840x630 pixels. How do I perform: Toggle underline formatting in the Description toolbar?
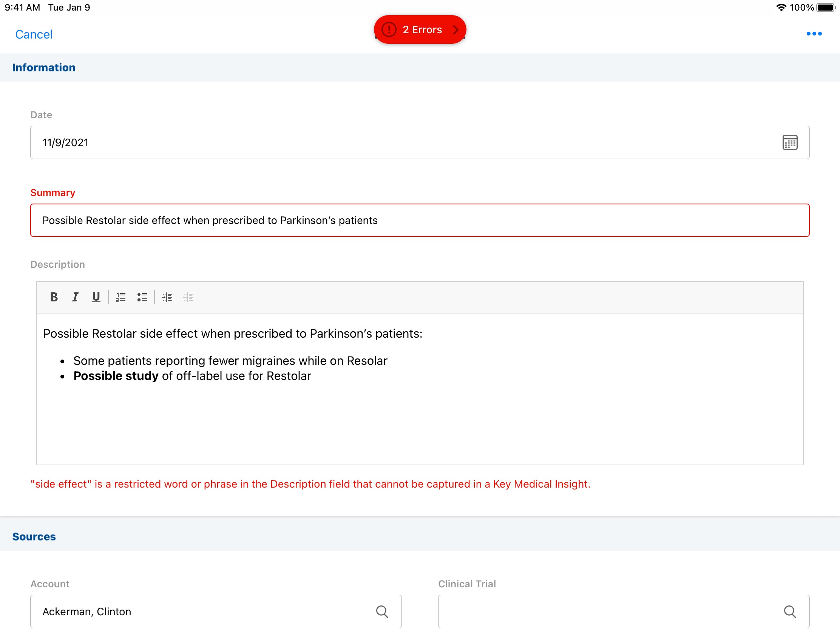[96, 297]
